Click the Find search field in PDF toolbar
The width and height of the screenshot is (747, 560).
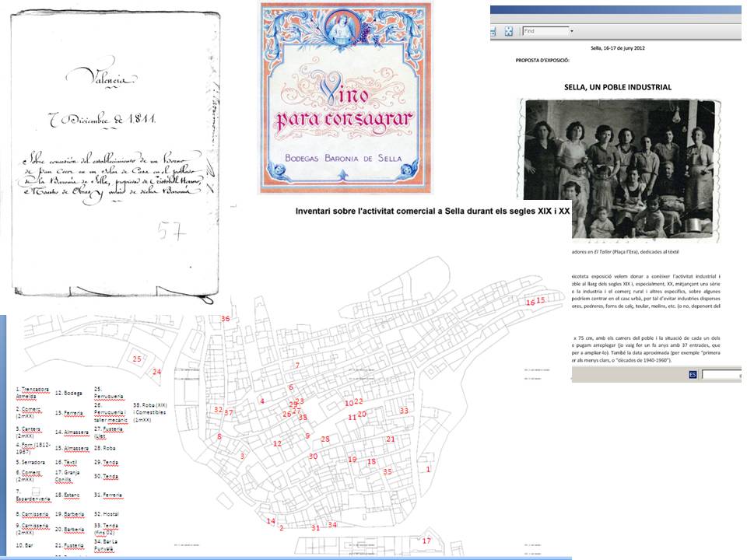click(545, 31)
